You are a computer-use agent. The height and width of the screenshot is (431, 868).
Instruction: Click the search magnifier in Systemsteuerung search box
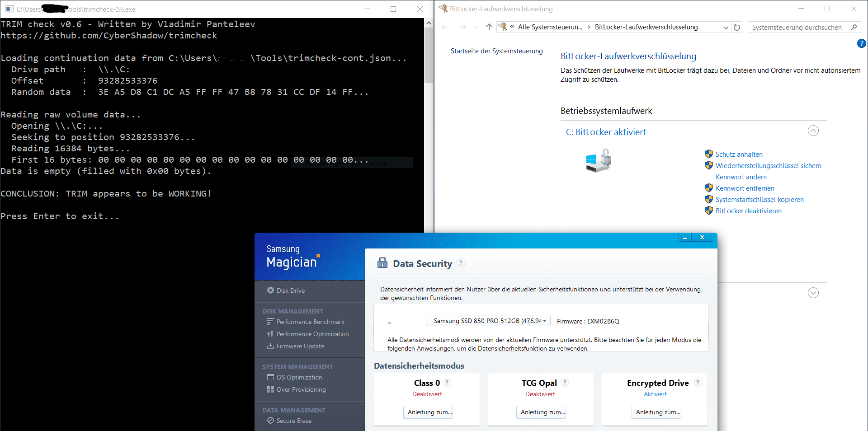click(x=854, y=27)
